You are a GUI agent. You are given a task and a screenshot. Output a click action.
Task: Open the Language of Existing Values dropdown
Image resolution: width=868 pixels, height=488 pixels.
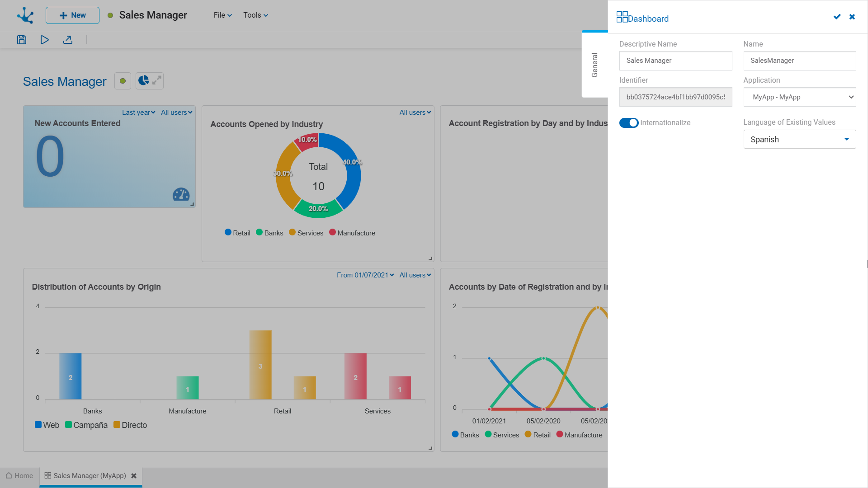point(799,139)
